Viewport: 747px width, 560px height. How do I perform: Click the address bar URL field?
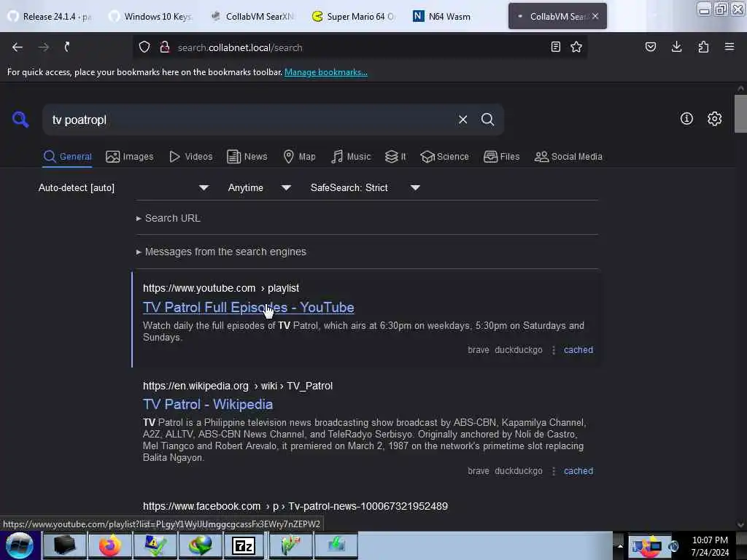coord(360,47)
